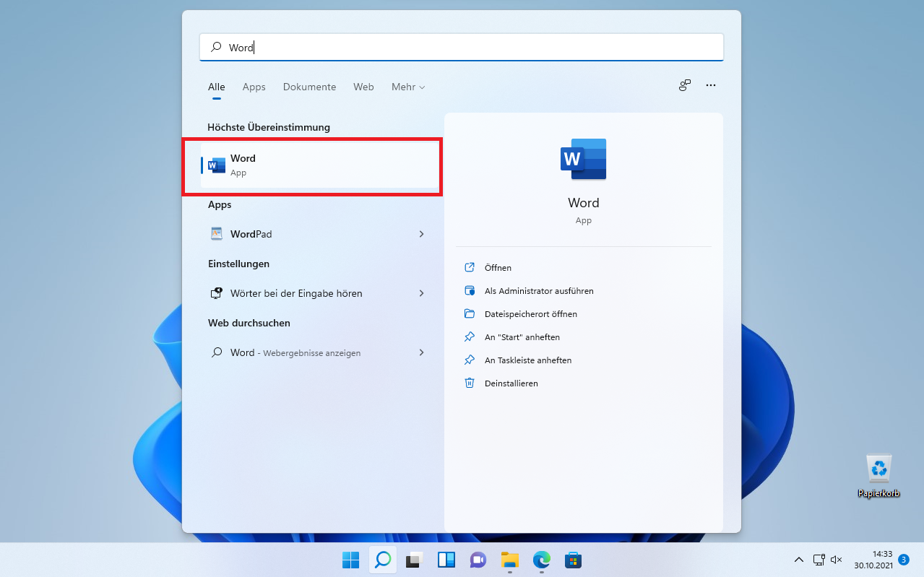
Task: Open Microsoft Store from the taskbar
Action: (574, 560)
